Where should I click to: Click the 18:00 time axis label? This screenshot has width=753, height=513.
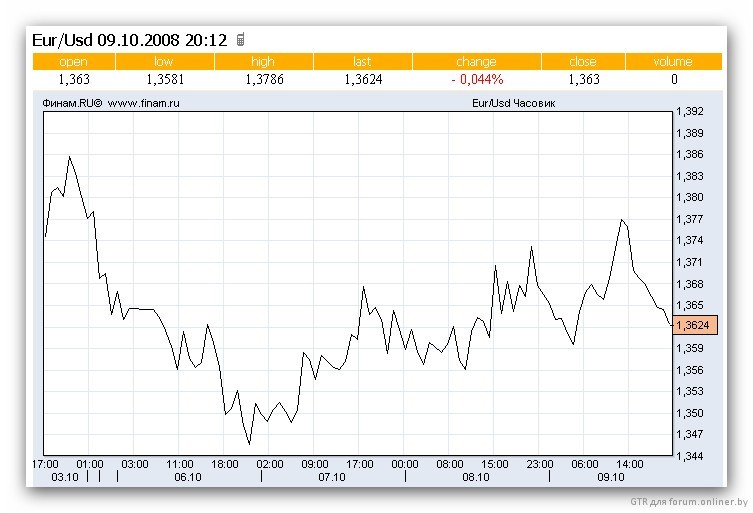pyautogui.click(x=225, y=464)
